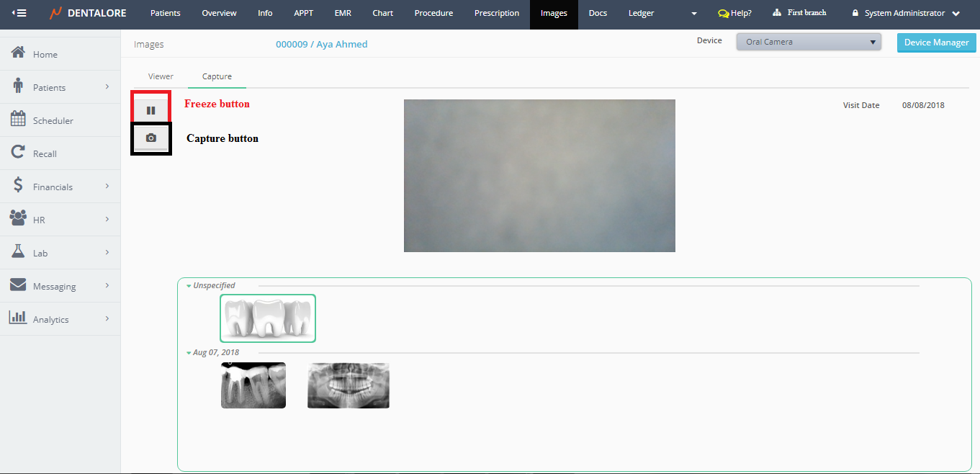Switch to the Viewer tab
The width and height of the screenshot is (980, 474).
coord(161,76)
